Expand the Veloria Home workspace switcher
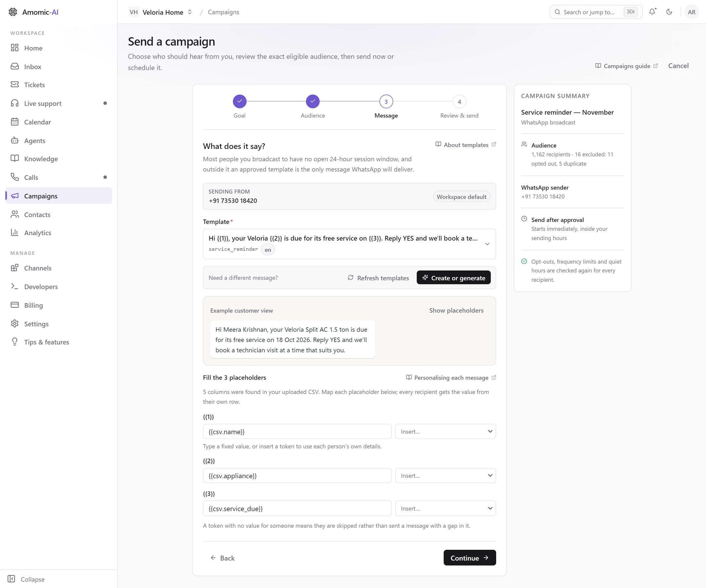The width and height of the screenshot is (706, 588). tap(161, 12)
